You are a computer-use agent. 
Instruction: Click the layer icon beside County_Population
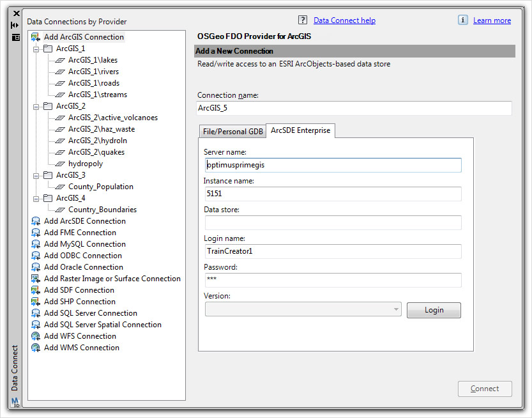(60, 187)
